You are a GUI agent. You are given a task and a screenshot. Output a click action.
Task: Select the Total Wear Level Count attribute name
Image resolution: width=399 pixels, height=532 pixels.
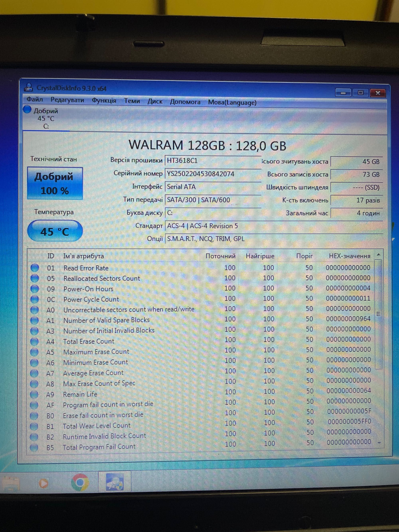pyautogui.click(x=97, y=426)
